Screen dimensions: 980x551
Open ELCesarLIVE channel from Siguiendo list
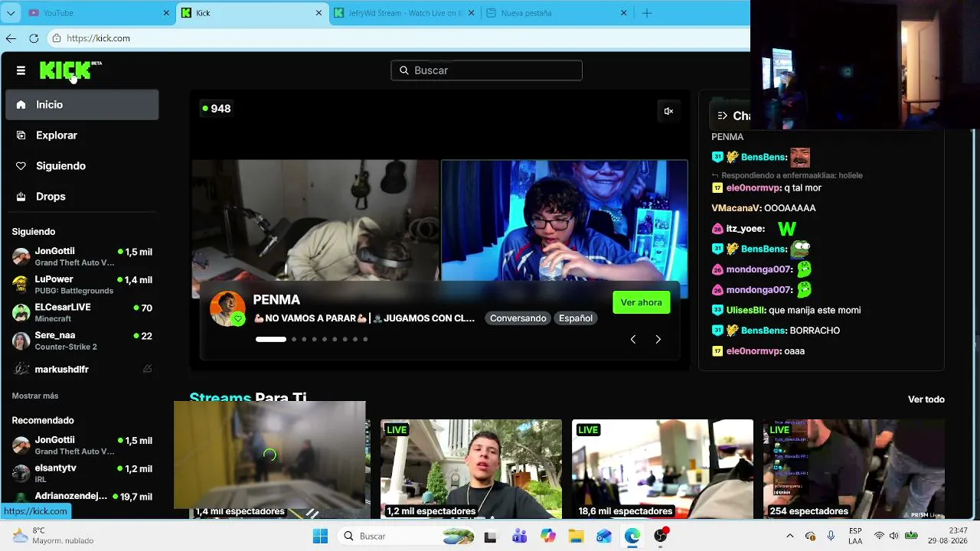coord(82,312)
